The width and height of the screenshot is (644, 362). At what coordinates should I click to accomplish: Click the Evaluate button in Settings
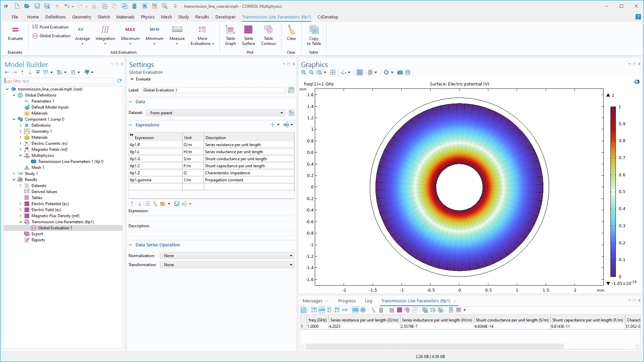click(140, 79)
